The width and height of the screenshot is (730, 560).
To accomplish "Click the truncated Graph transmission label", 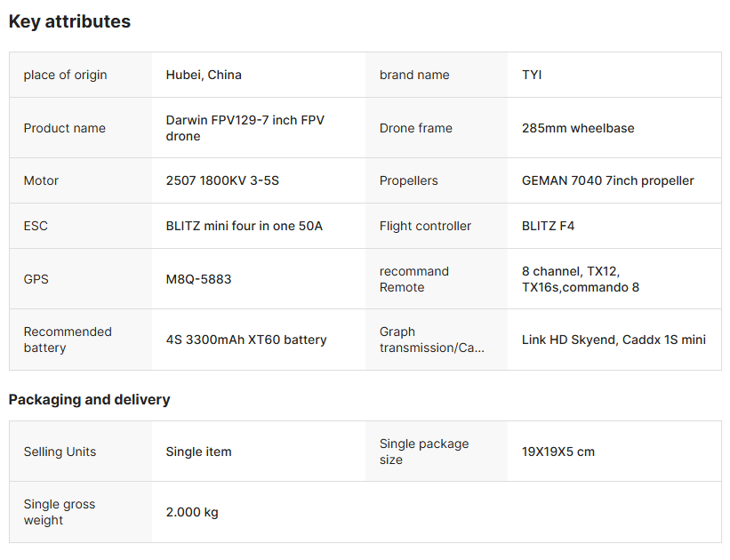I will [431, 340].
